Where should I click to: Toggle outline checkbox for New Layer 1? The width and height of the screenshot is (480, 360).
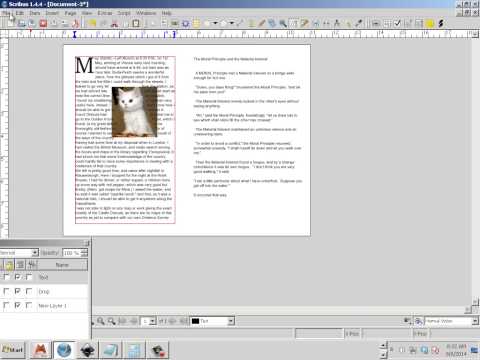pos(29,305)
